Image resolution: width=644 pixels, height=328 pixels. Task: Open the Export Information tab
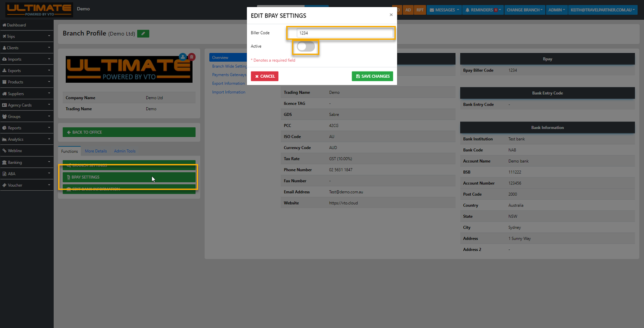229,84
